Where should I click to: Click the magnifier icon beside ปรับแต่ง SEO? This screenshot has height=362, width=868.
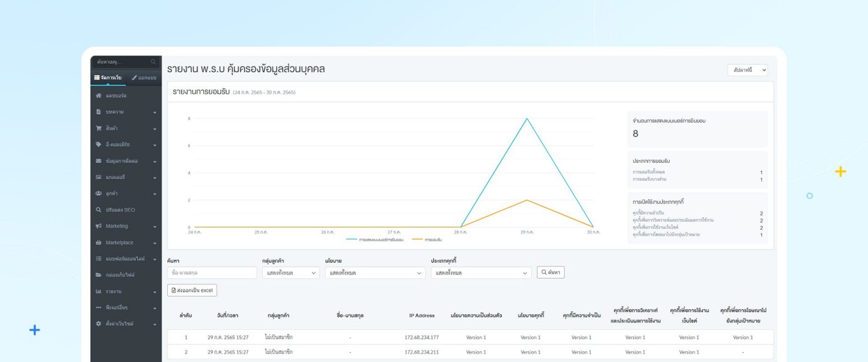[98, 210]
